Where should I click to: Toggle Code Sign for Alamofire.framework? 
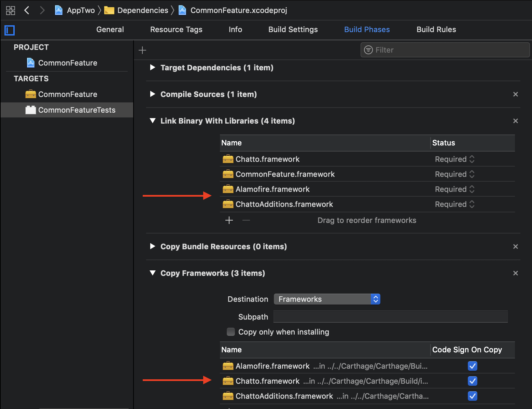pos(473,366)
